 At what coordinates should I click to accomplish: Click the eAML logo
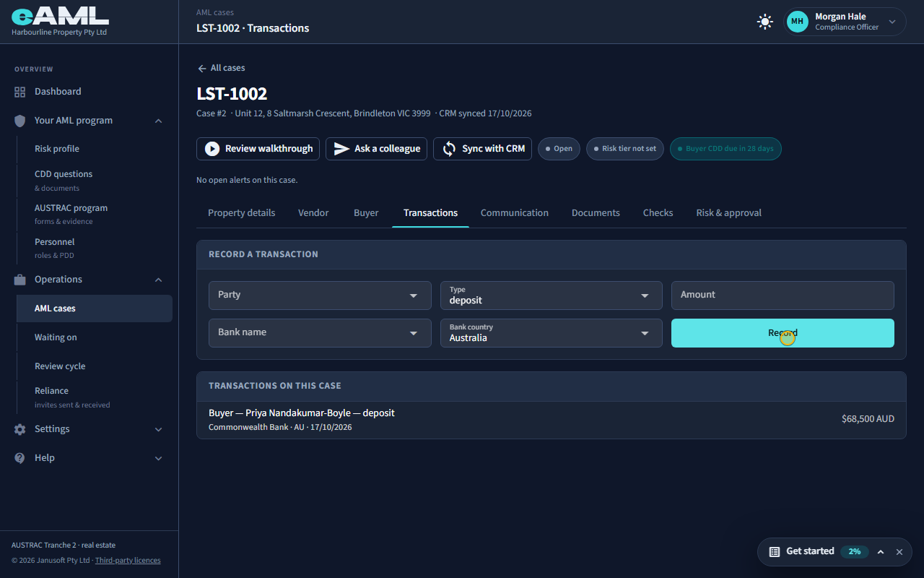pyautogui.click(x=60, y=17)
